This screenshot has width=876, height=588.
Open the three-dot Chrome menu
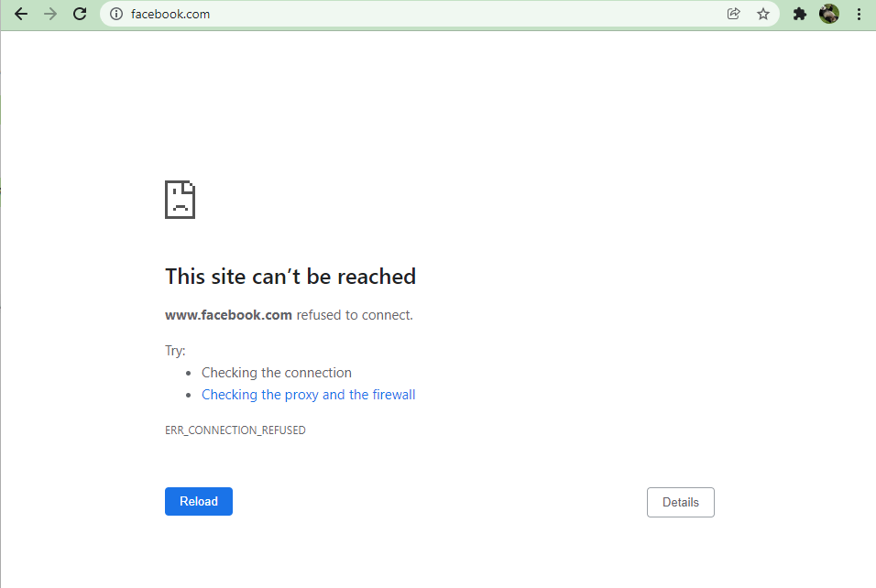pos(860,14)
